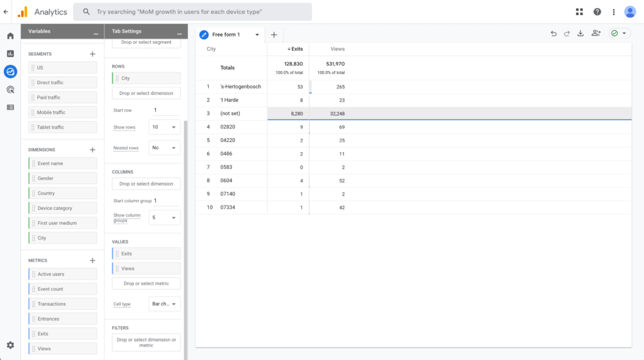Add a new tab with the plus button
Screen dimensions: 644x360
pyautogui.click(x=274, y=35)
